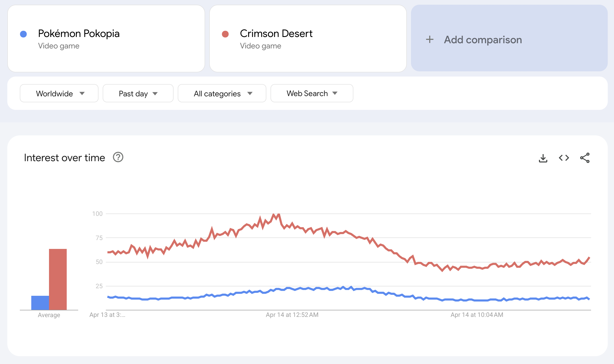Open the All categories dropdown
Screen dimensions: 614x364
point(222,93)
